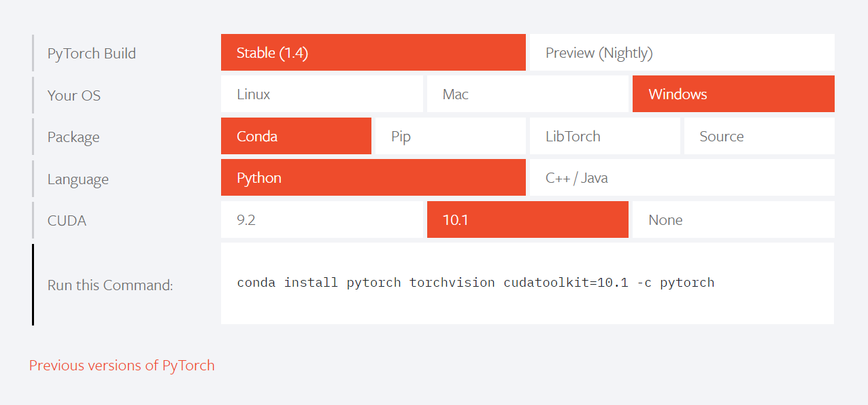
Task: Switch package manager to Pip
Action: [450, 136]
